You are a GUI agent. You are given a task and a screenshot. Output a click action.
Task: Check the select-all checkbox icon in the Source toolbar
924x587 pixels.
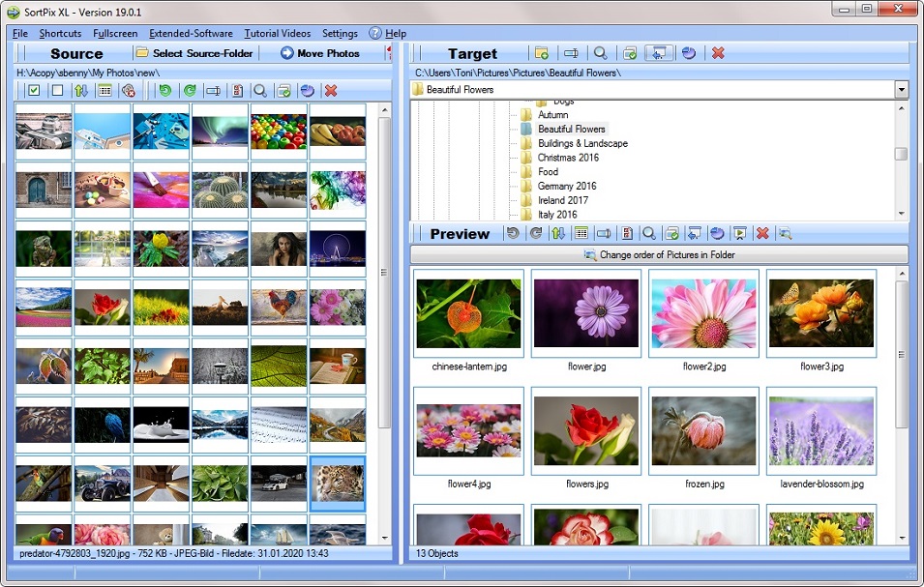click(x=33, y=89)
